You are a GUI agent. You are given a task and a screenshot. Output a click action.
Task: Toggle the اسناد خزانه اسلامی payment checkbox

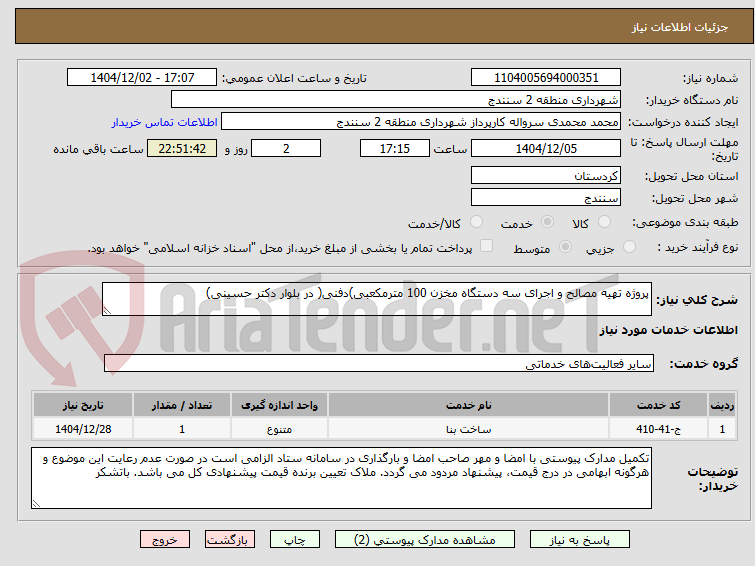tap(487, 246)
